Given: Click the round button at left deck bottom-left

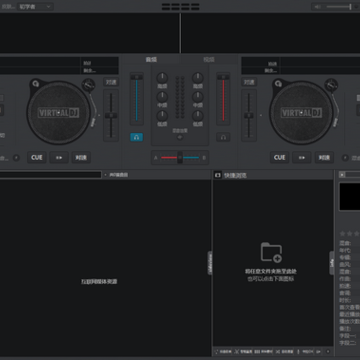Looking at the screenshot, I should point(16,158).
